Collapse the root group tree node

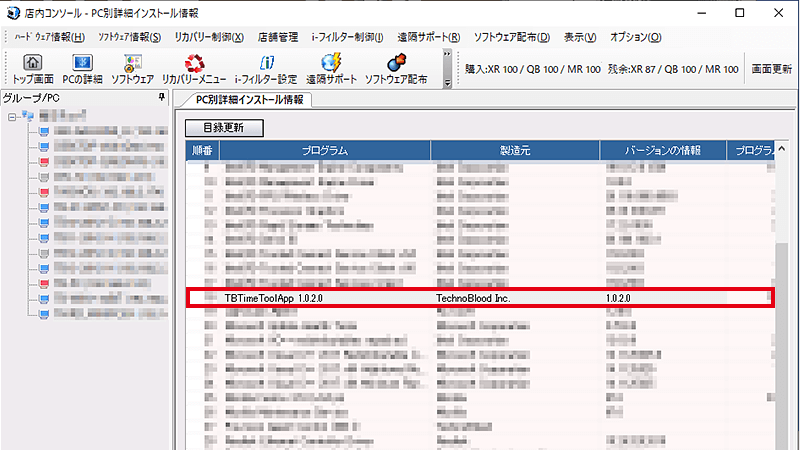click(12, 117)
